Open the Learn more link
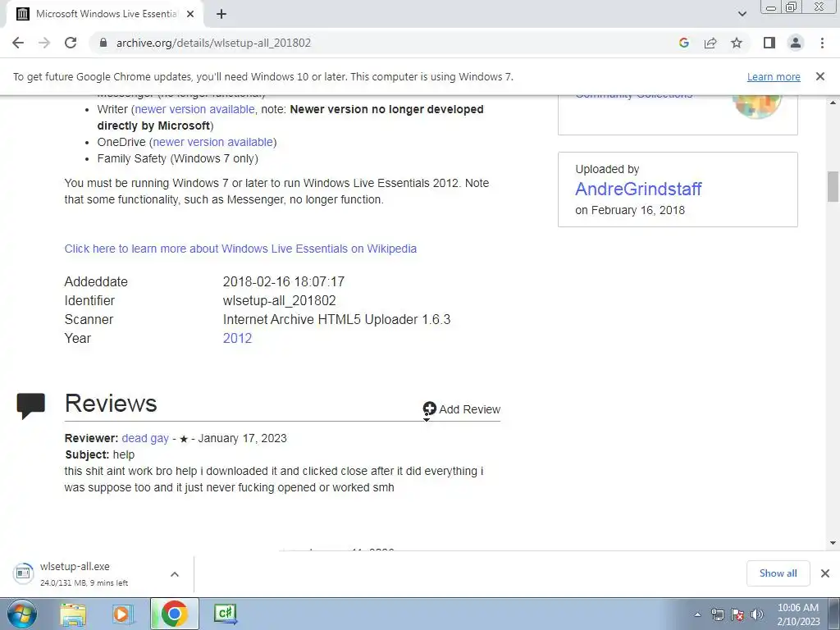 point(774,76)
